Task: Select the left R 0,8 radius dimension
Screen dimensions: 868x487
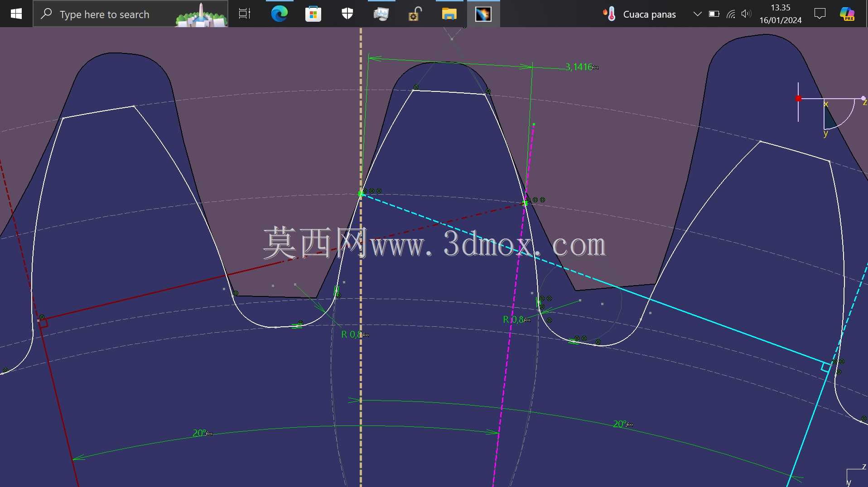Action: click(x=352, y=334)
